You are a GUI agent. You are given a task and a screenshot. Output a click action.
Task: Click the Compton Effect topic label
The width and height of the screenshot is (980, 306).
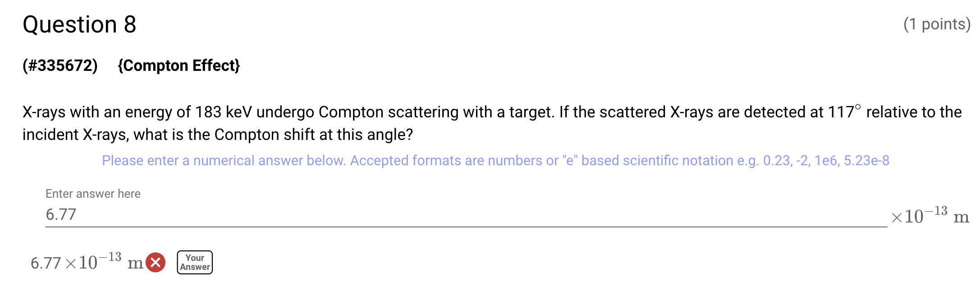coord(180,66)
